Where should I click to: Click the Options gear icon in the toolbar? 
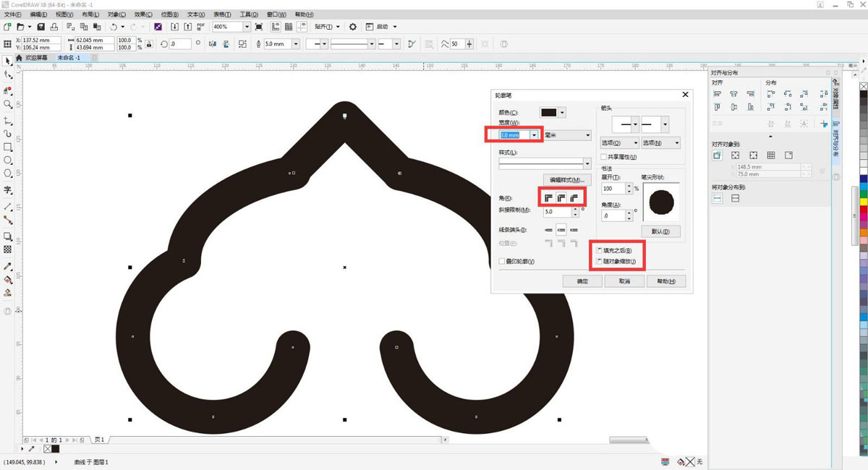[x=353, y=27]
